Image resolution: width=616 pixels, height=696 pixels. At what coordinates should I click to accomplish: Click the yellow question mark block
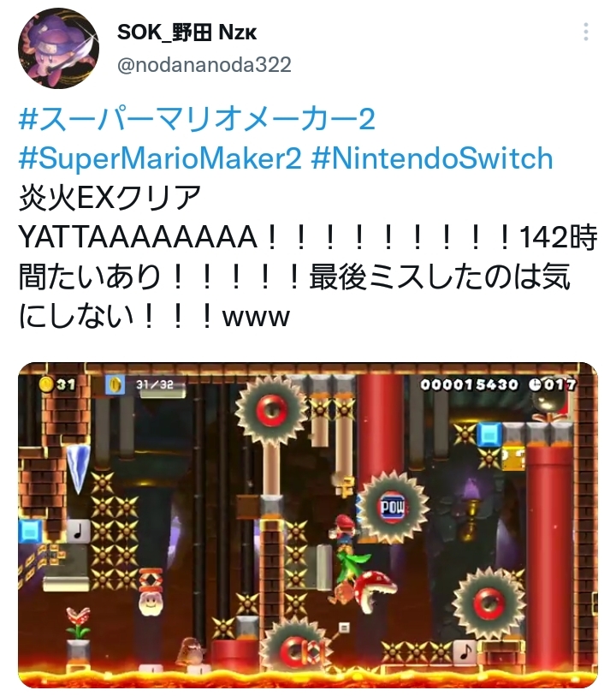[x=514, y=459]
